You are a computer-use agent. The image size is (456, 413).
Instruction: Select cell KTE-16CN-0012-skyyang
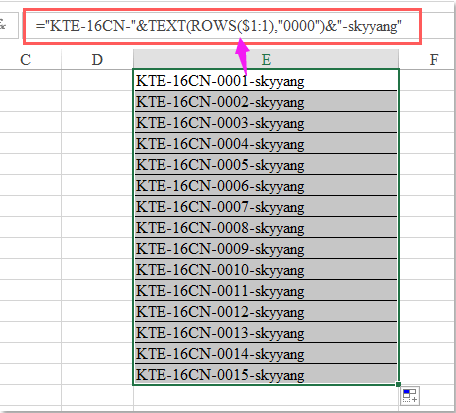(266, 311)
